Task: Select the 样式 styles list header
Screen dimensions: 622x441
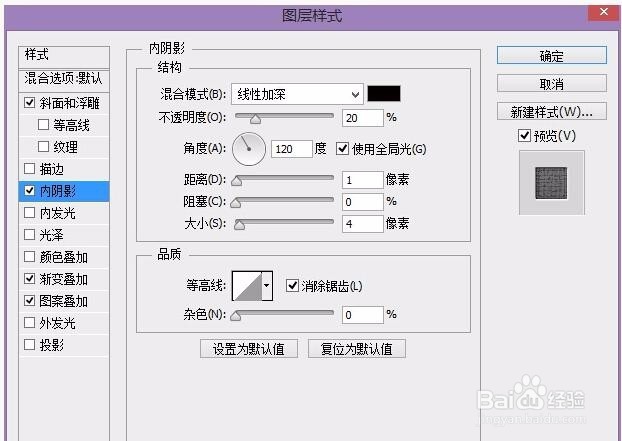Action: (64, 55)
